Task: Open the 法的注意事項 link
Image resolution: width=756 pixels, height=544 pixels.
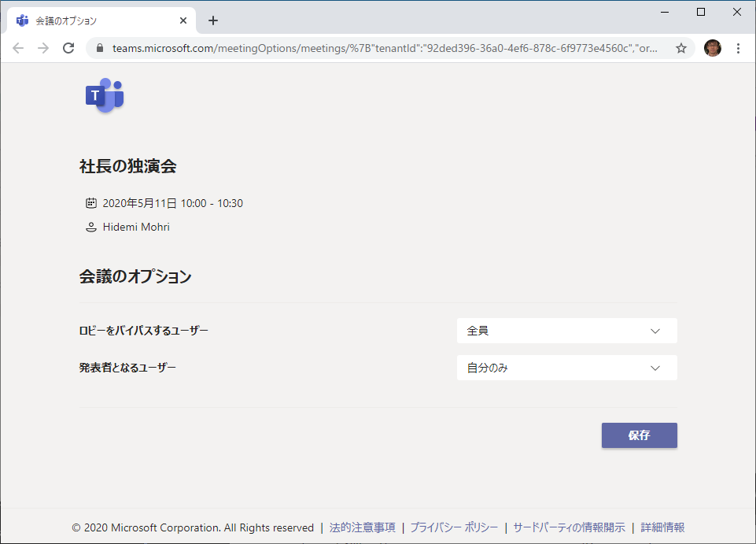Action: pyautogui.click(x=362, y=527)
